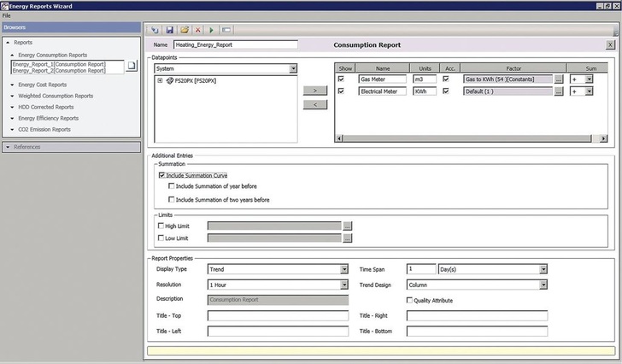Screen dimensions: 622x364
Task: Click the Title - Top field
Action: 278,315
